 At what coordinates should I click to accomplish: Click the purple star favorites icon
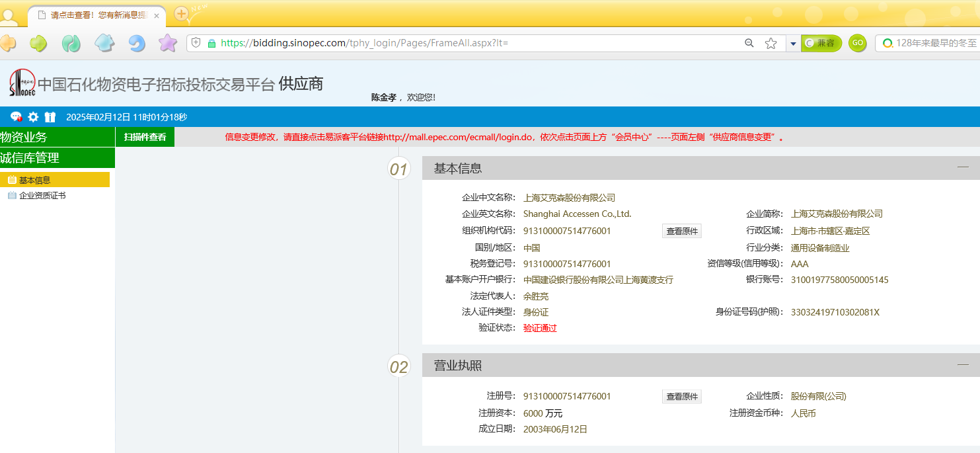click(168, 44)
